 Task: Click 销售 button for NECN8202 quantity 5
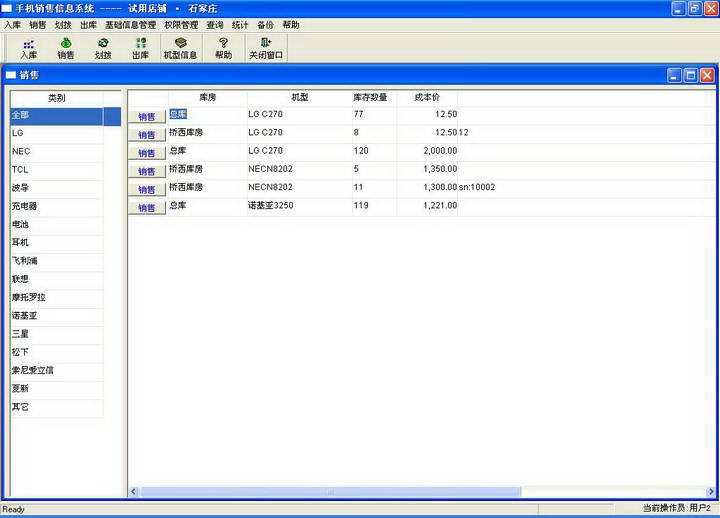point(146,171)
